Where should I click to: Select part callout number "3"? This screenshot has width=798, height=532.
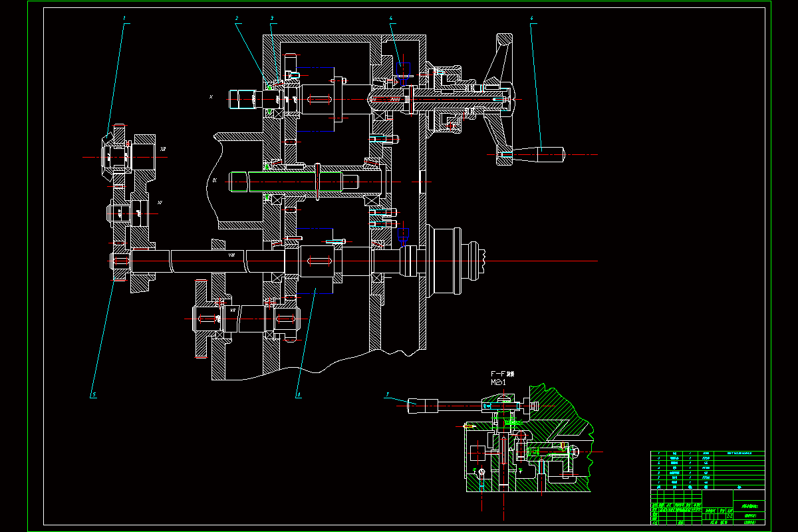[x=272, y=19]
